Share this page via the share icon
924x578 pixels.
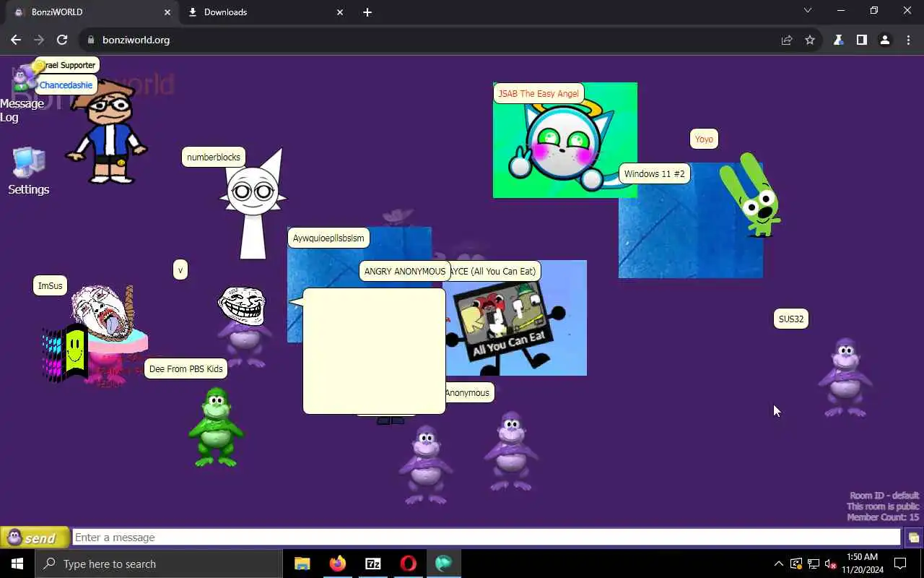click(x=787, y=40)
